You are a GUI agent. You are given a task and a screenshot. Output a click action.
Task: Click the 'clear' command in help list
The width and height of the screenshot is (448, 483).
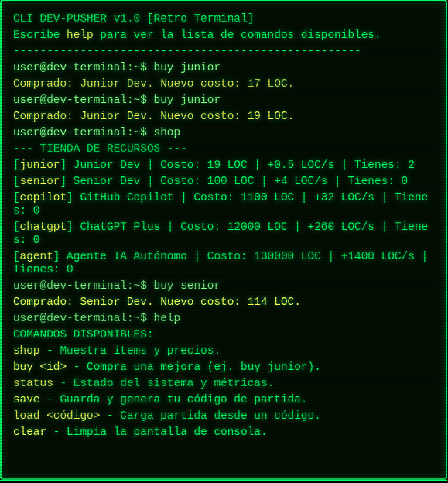click(x=30, y=432)
